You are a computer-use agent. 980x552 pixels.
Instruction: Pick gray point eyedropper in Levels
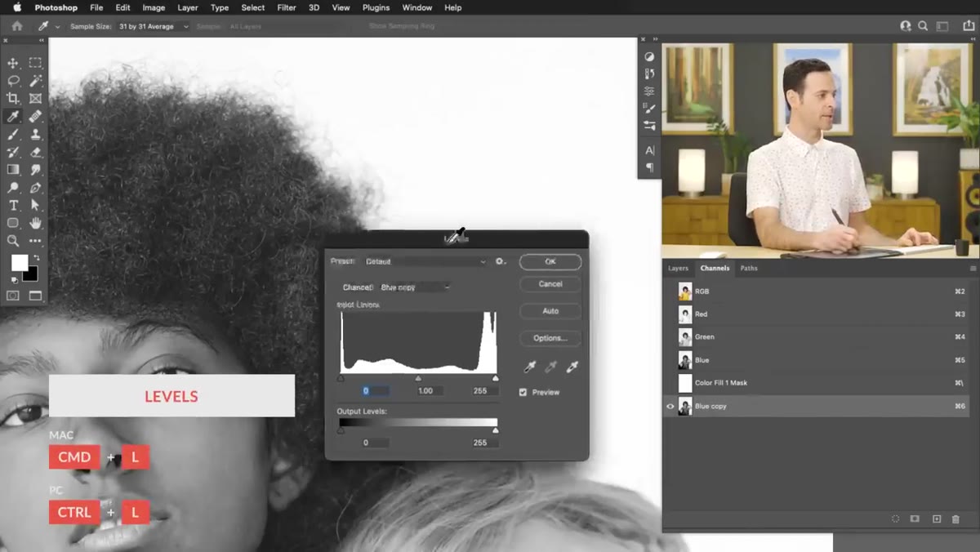coord(551,367)
